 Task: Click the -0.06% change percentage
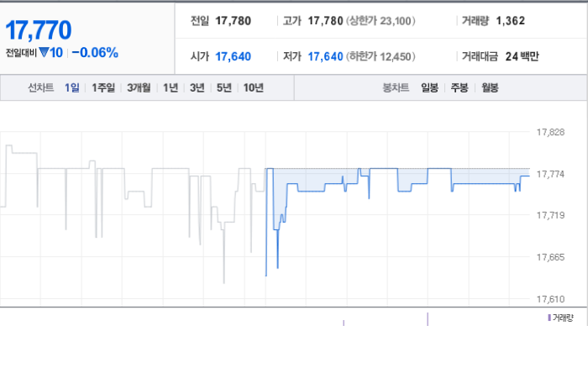(x=95, y=52)
